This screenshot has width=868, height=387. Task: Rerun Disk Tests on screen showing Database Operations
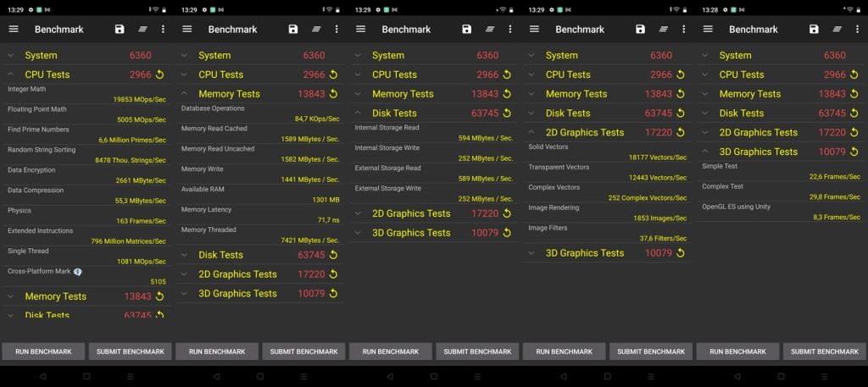333,255
